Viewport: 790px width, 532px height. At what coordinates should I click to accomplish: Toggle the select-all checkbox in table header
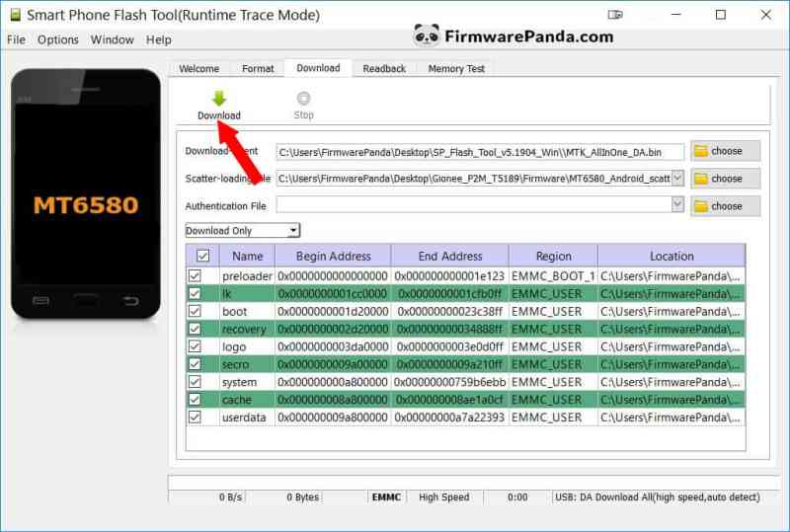point(203,256)
